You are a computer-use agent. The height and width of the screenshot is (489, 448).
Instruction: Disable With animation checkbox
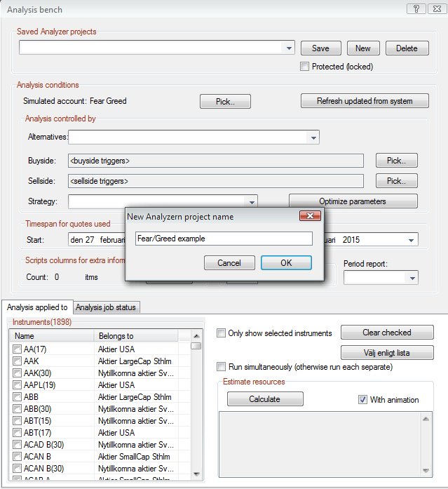point(362,400)
